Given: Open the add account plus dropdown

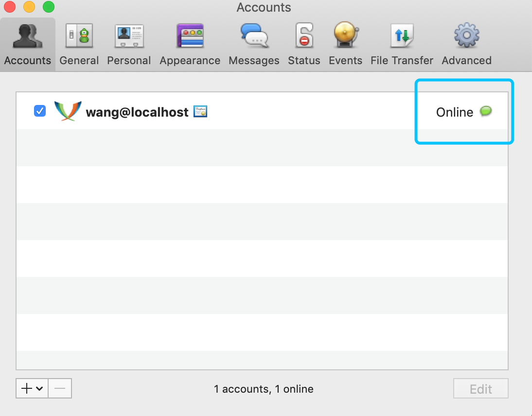Looking at the screenshot, I should [x=32, y=388].
